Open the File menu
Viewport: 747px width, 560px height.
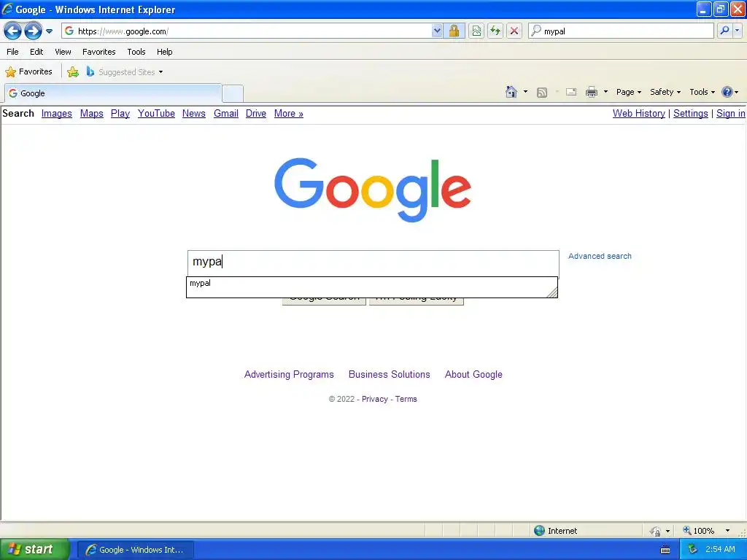(13, 52)
